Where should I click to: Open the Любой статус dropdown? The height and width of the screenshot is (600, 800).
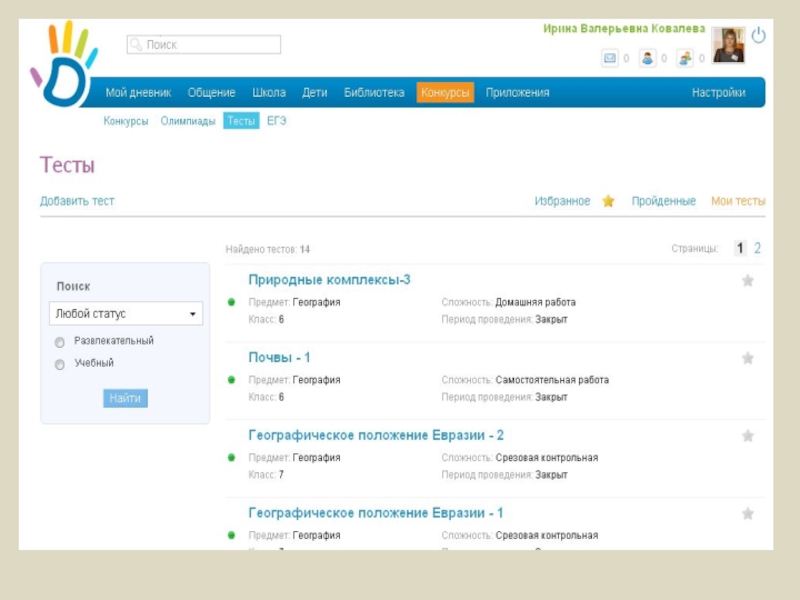click(126, 314)
